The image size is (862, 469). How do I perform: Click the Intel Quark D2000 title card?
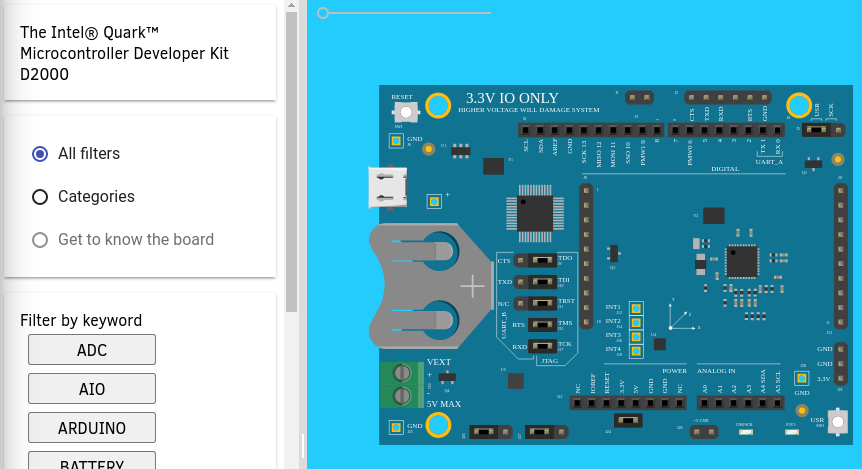[x=140, y=53]
